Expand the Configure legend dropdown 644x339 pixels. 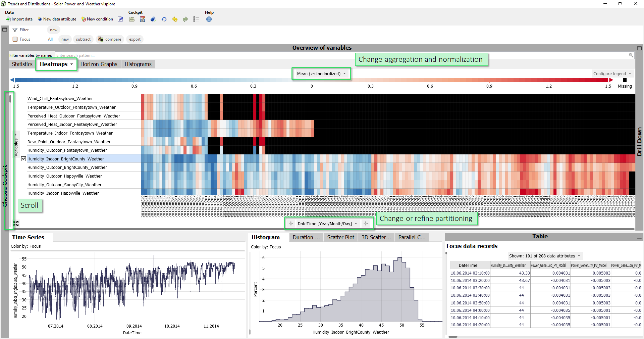pyautogui.click(x=612, y=74)
